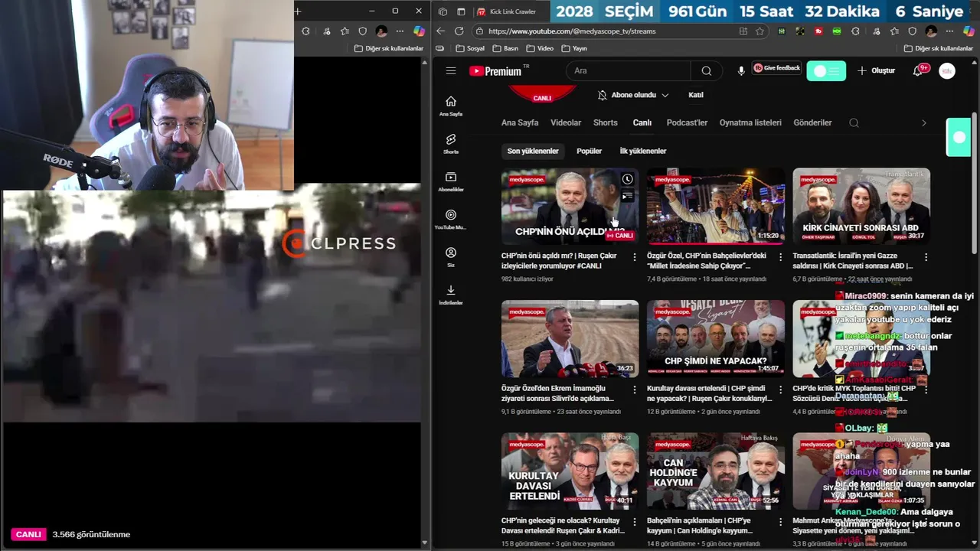Switch to Gönderiler tab

[812, 122]
